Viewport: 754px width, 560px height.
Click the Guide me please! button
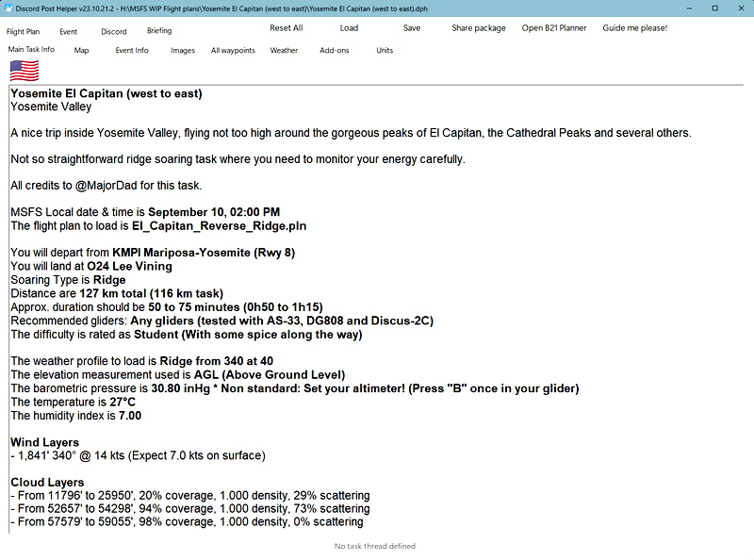[635, 28]
